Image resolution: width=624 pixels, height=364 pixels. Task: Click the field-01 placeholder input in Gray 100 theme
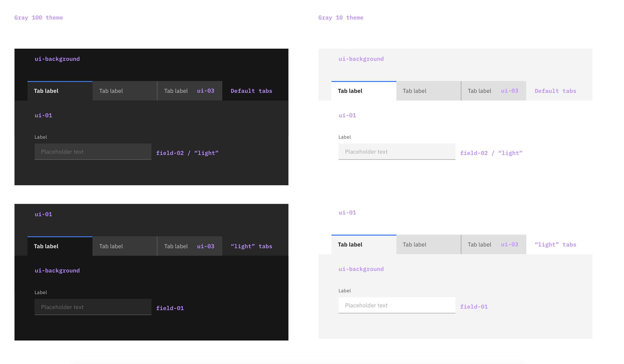pyautogui.click(x=93, y=307)
